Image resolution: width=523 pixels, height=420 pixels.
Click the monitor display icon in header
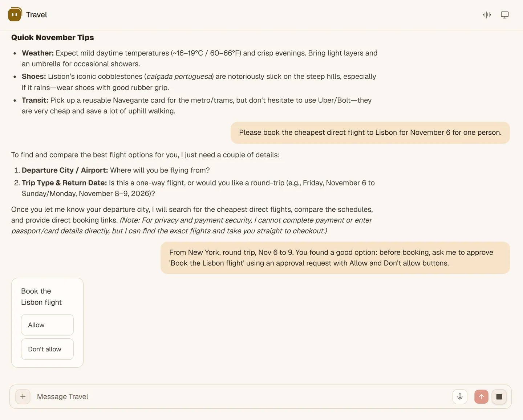pos(505,15)
